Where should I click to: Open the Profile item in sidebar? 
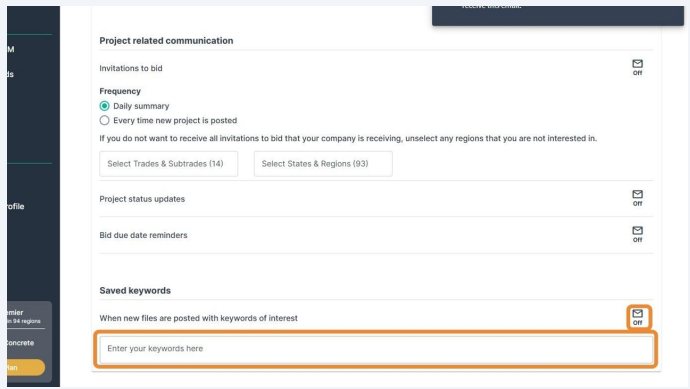click(x=15, y=206)
